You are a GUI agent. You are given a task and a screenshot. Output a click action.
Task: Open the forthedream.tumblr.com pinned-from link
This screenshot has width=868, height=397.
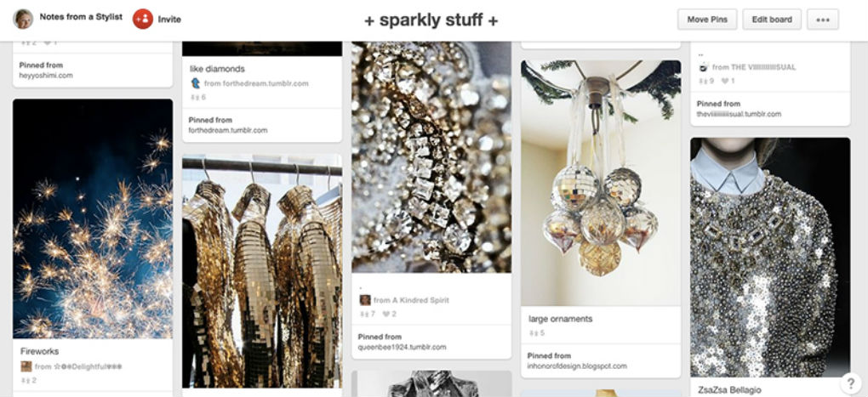point(228,130)
